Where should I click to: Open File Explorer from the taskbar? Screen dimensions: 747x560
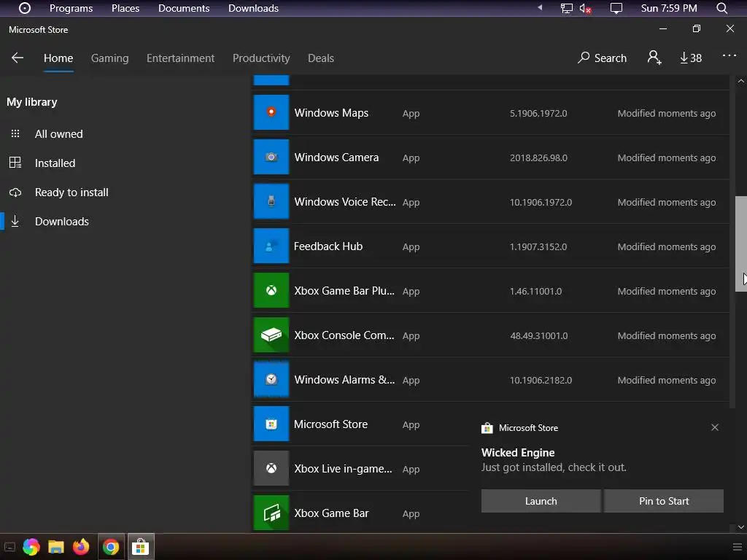click(55, 547)
